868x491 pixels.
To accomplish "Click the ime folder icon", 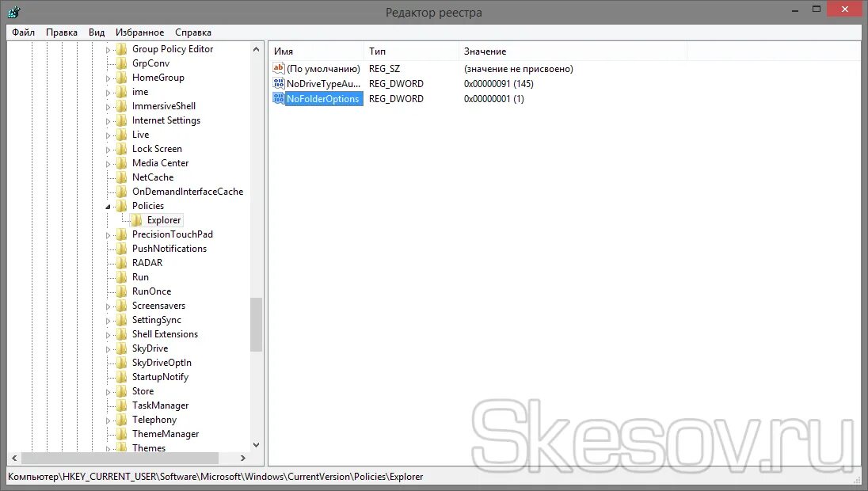I will [x=121, y=92].
